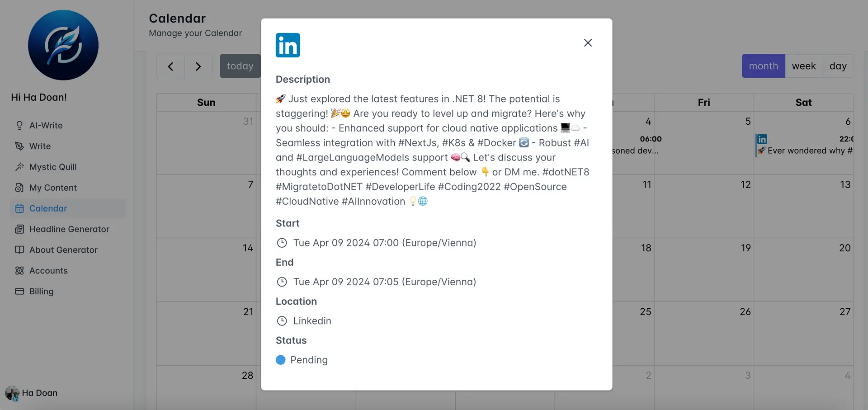Switch to the day view
Image resolution: width=868 pixels, height=410 pixels.
(x=838, y=66)
